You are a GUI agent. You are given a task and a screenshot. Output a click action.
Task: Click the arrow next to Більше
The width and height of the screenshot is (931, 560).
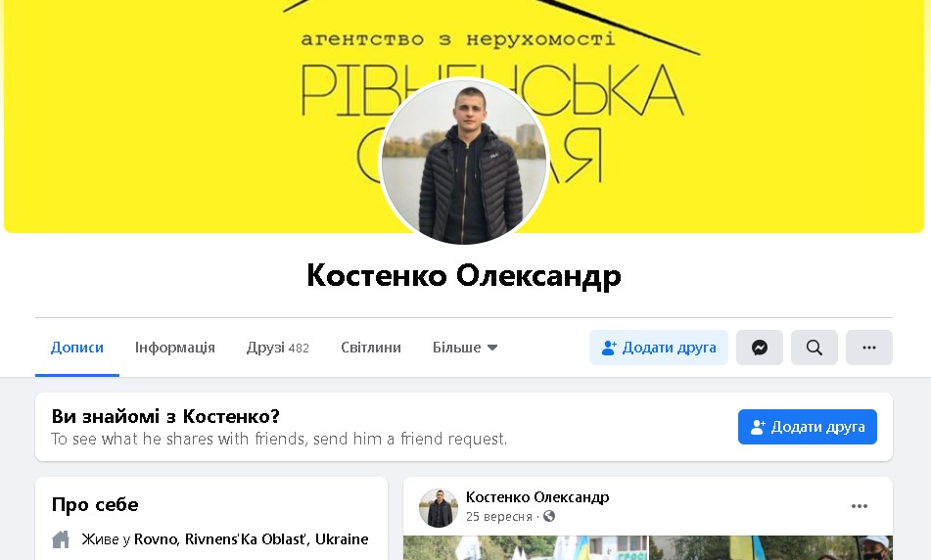click(x=492, y=348)
